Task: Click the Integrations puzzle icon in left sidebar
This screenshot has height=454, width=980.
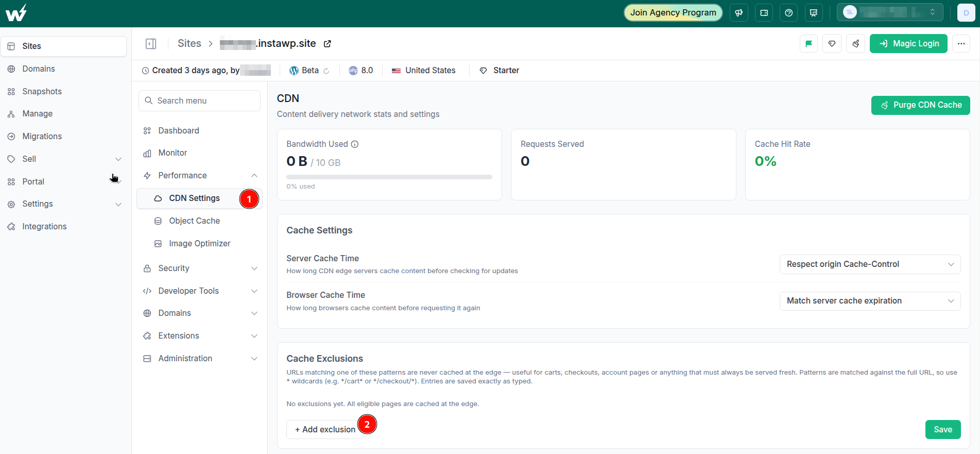Action: [x=11, y=227]
